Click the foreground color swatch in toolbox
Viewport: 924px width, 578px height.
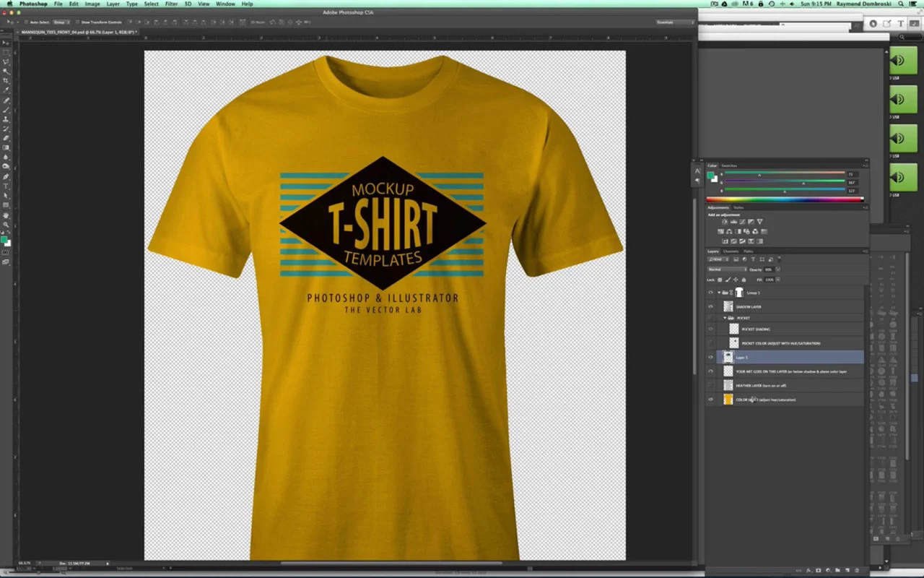coord(4,238)
